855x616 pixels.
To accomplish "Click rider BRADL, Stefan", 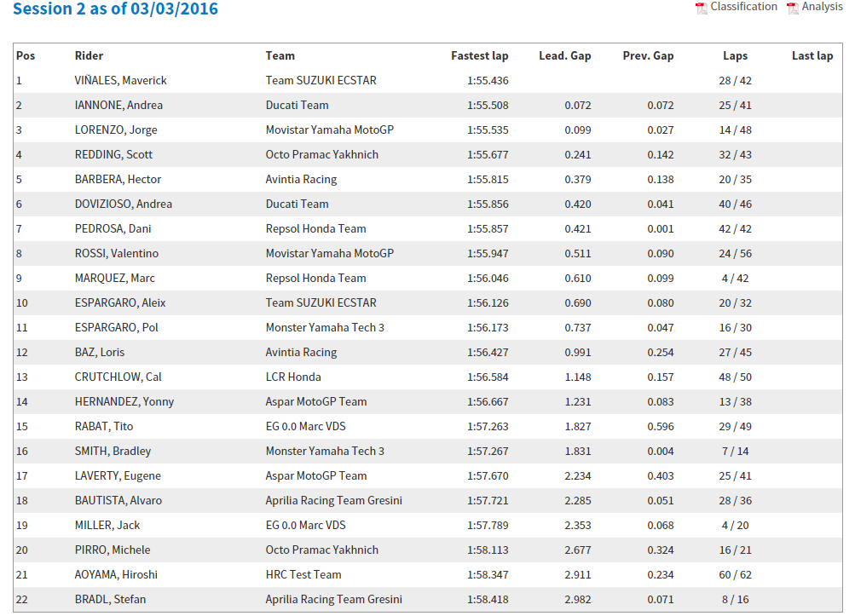I will [x=110, y=600].
